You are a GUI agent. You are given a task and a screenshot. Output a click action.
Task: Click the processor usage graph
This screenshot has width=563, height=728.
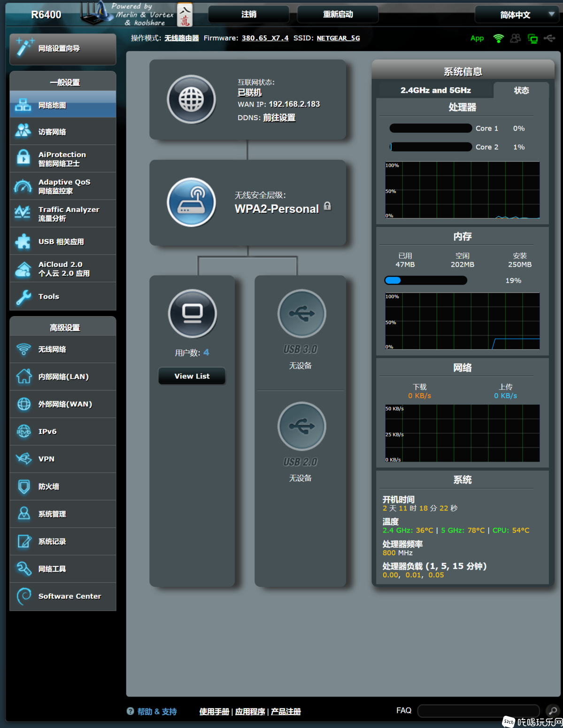(463, 190)
